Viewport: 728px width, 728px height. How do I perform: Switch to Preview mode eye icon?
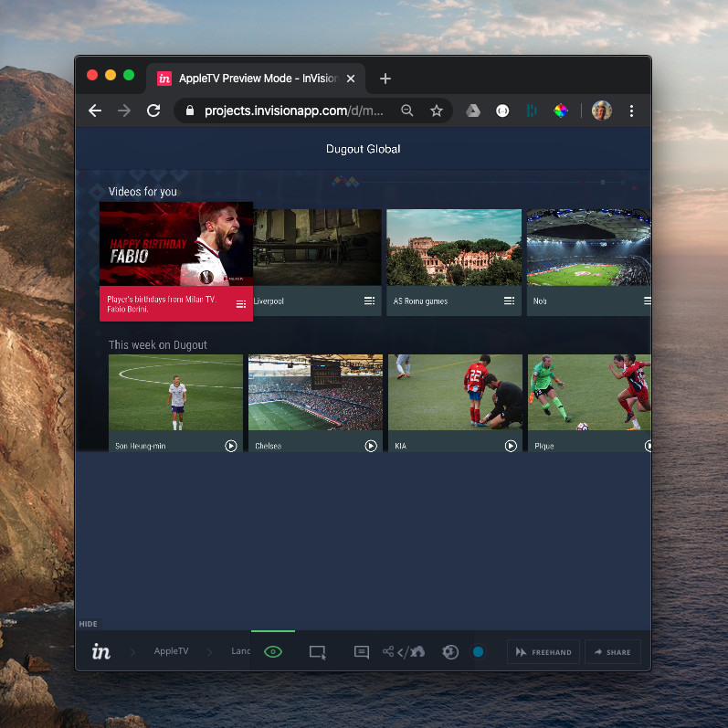(273, 652)
